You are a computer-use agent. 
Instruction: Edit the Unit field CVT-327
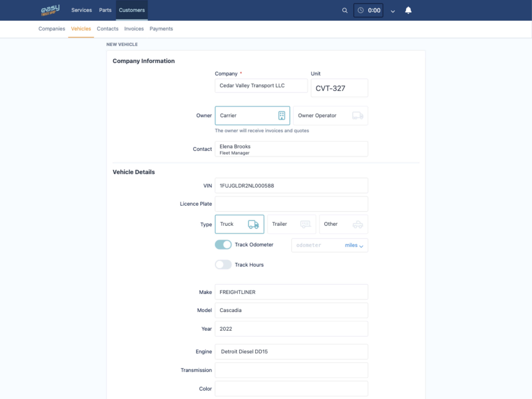(339, 88)
